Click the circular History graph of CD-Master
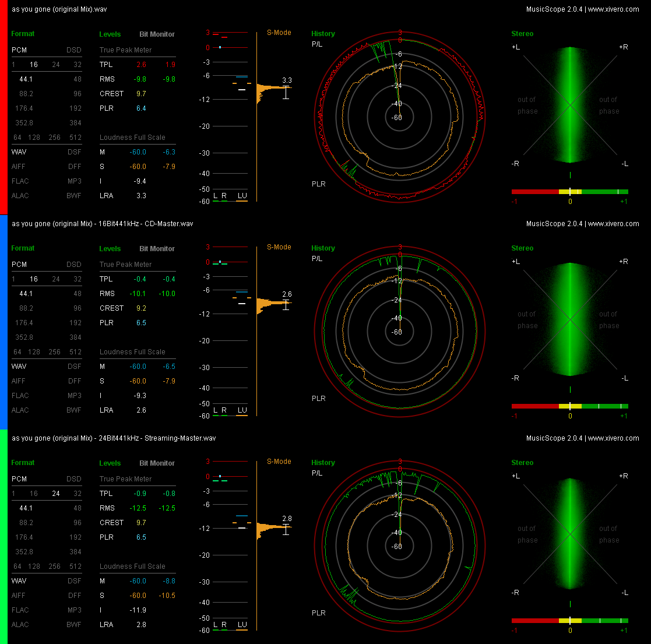The width and height of the screenshot is (651, 644). click(x=399, y=332)
